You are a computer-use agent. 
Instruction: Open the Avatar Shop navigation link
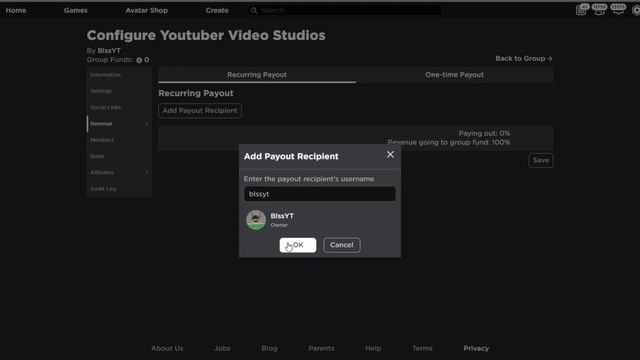coord(147,10)
